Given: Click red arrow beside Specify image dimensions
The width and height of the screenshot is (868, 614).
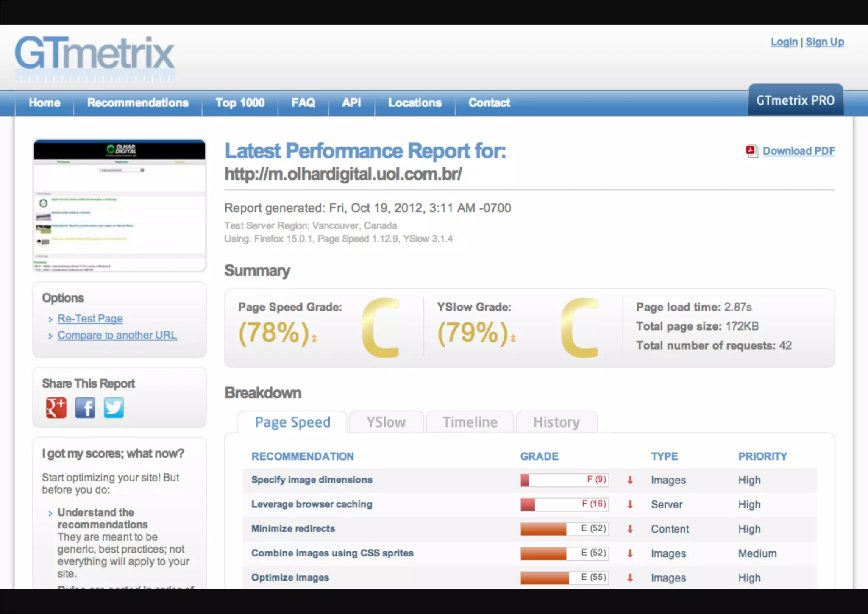Looking at the screenshot, I should click(630, 480).
